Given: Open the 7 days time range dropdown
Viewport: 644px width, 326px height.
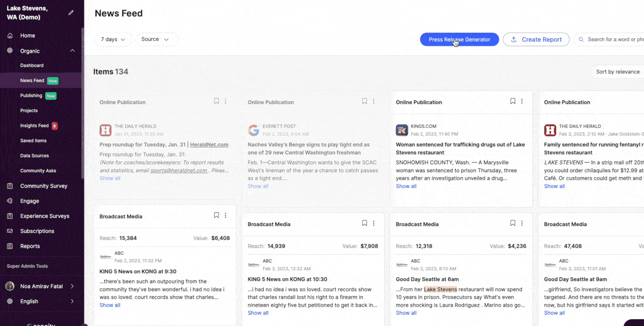Looking at the screenshot, I should (113, 39).
